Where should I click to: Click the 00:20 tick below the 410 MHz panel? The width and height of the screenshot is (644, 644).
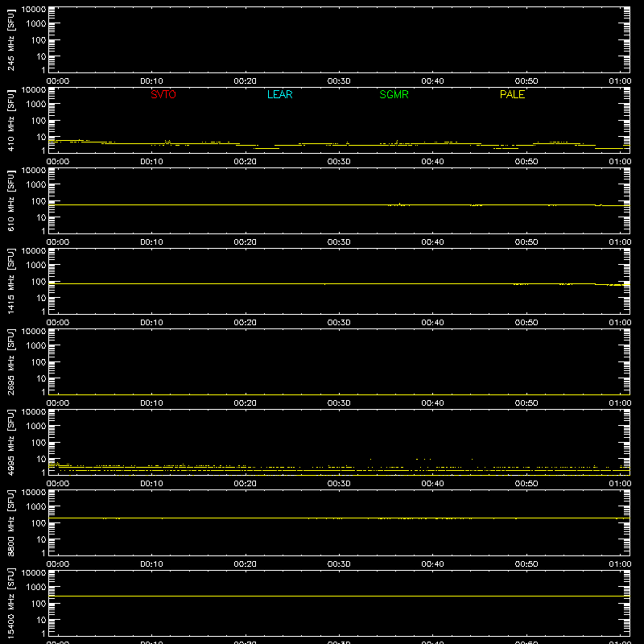pos(246,162)
